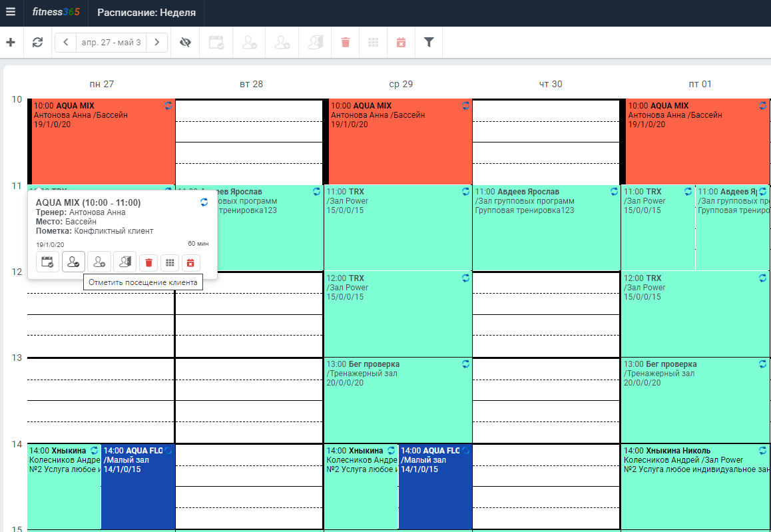Click the add-client button in AQUA MIX popup
This screenshot has width=771, height=532.
click(99, 262)
